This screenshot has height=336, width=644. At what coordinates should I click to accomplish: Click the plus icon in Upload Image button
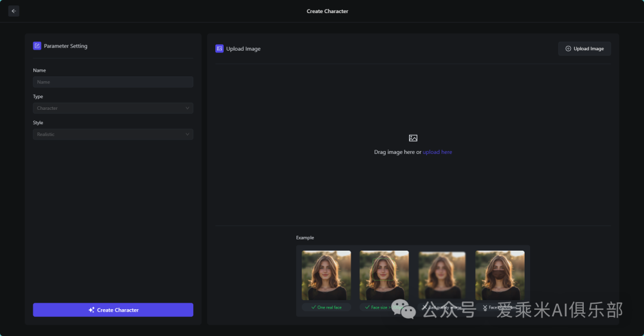[568, 49]
